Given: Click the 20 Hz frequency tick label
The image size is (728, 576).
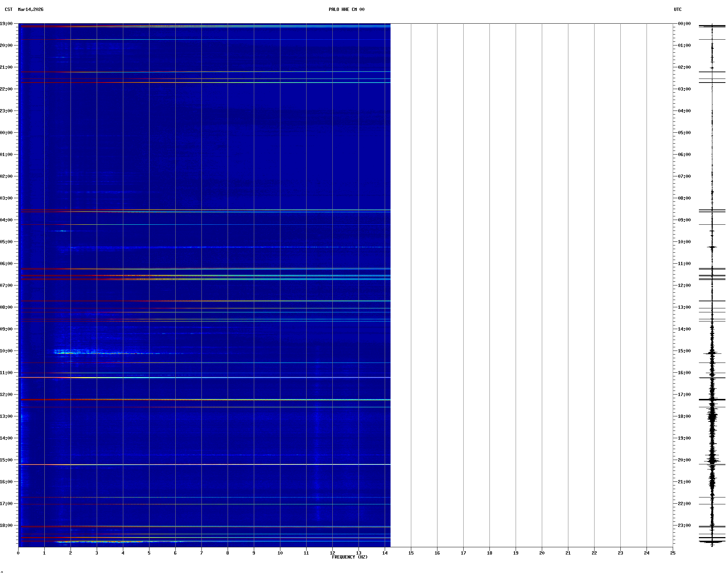Looking at the screenshot, I should coord(542,553).
